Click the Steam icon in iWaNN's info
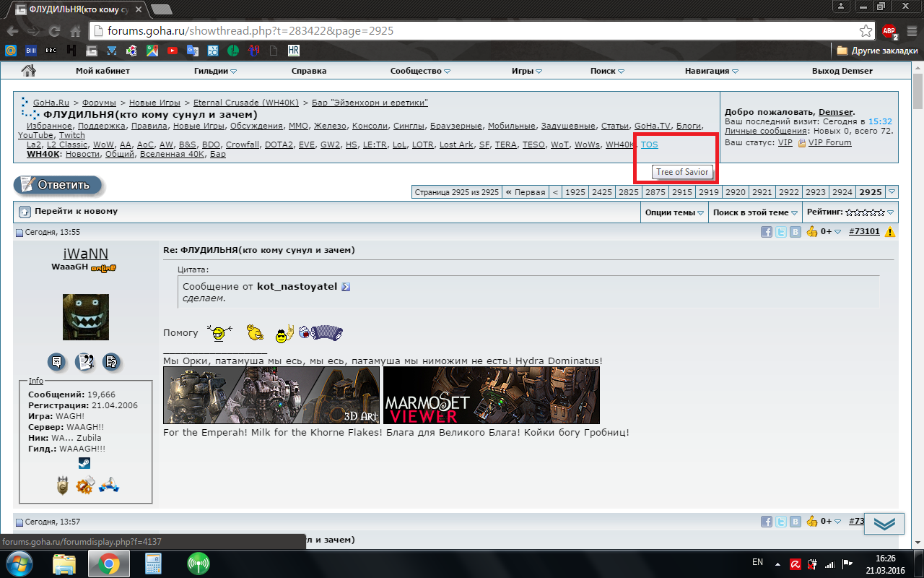The image size is (924, 578). 84,463
